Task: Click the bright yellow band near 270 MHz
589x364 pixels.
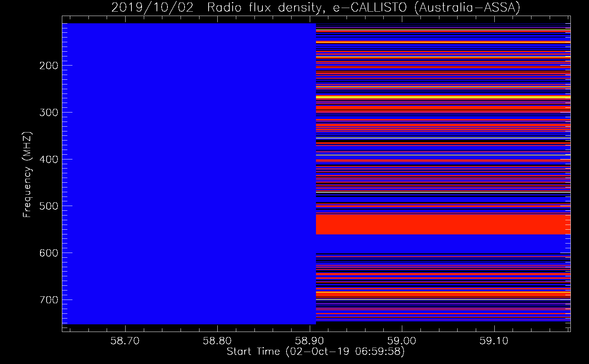Action: coord(443,97)
